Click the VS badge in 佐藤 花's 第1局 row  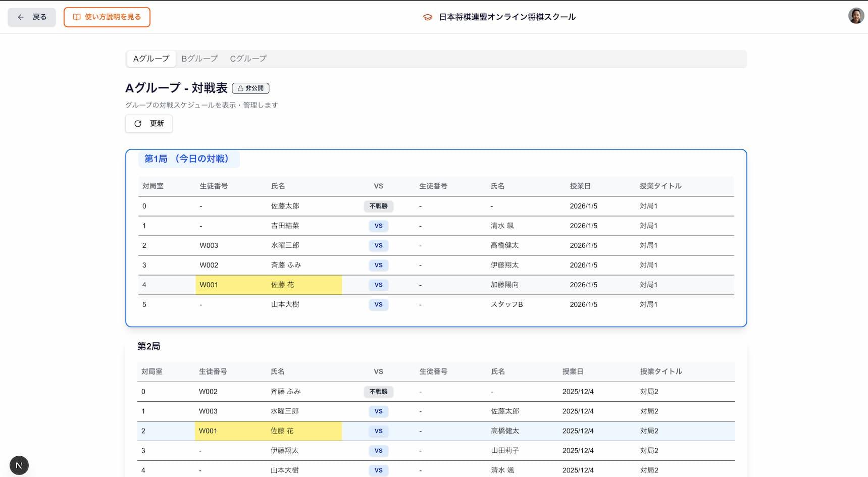pyautogui.click(x=378, y=285)
